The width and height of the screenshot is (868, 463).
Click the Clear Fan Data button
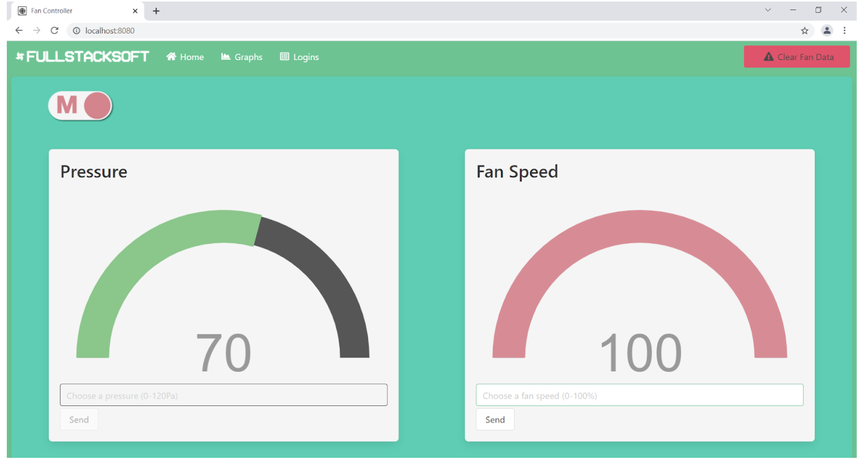point(796,57)
